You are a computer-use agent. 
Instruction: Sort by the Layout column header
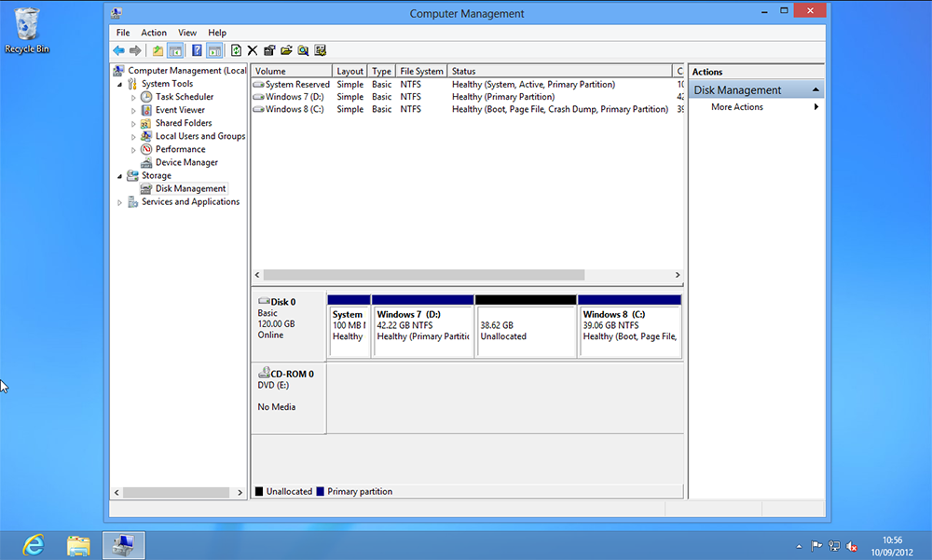[x=349, y=72]
